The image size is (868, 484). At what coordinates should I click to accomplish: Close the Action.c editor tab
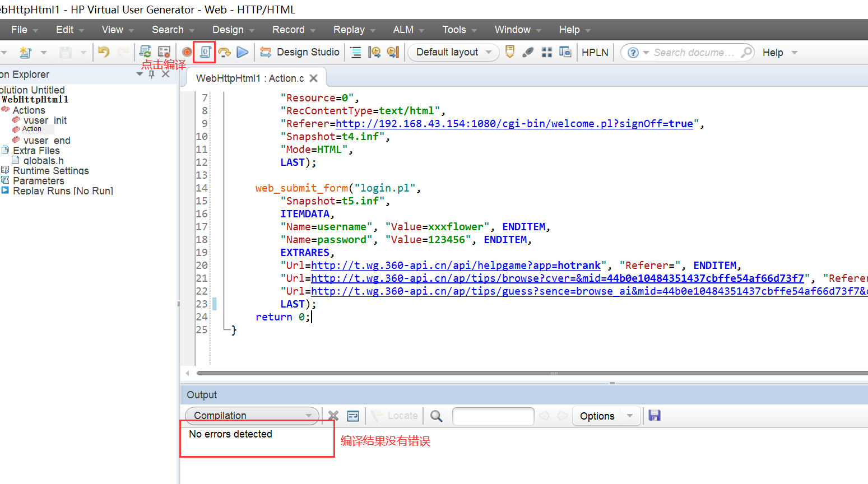[314, 78]
